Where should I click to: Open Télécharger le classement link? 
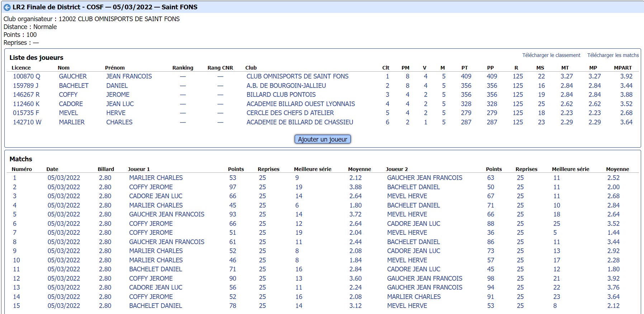pos(551,55)
